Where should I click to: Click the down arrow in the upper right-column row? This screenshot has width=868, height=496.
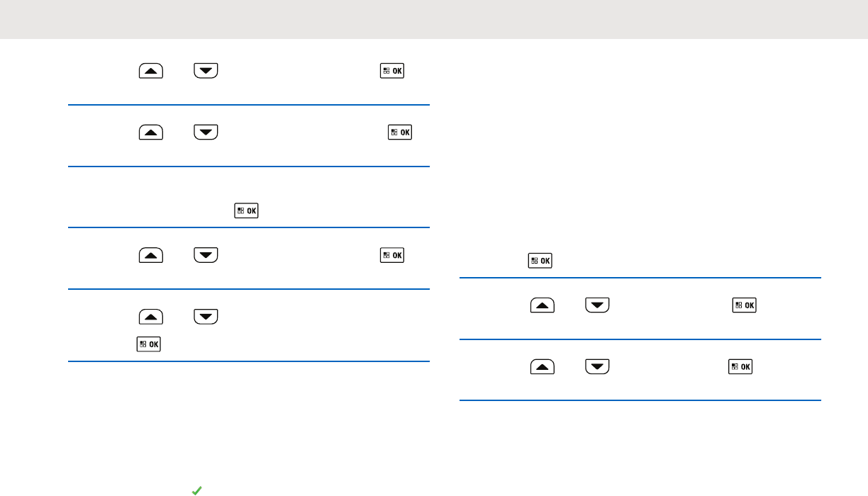(x=597, y=305)
